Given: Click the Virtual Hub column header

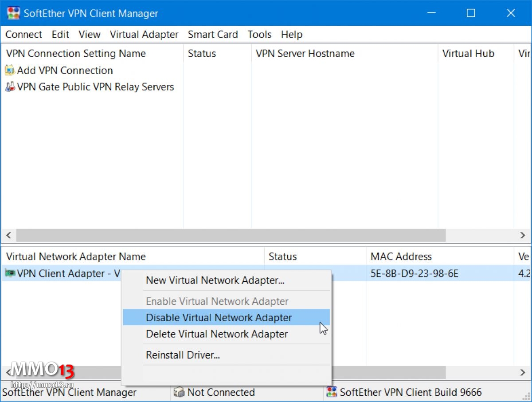Looking at the screenshot, I should click(476, 54).
